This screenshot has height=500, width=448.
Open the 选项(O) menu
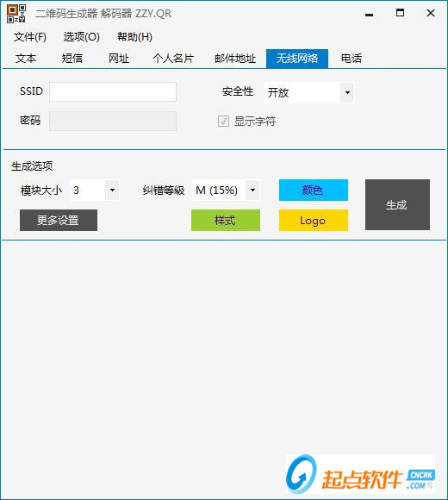[x=82, y=37]
